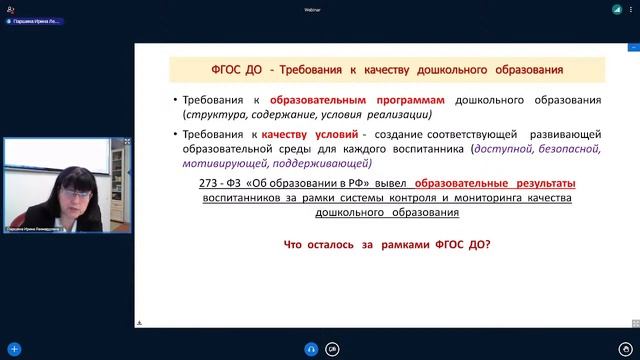This screenshot has height=360, width=640.
Task: Click question 'Что осталось за рамками ФГОС ДО?'
Action: (387, 244)
